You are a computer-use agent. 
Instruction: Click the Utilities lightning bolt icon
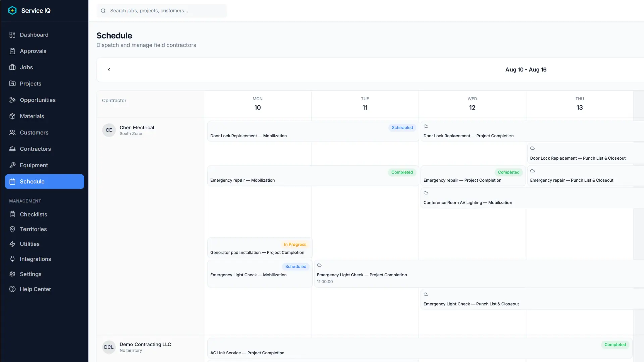pyautogui.click(x=12, y=244)
